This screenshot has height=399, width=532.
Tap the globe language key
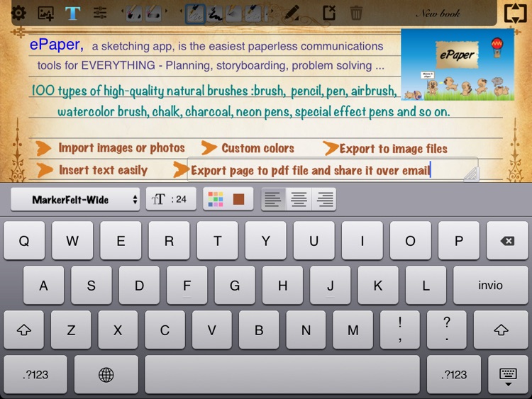106,375
